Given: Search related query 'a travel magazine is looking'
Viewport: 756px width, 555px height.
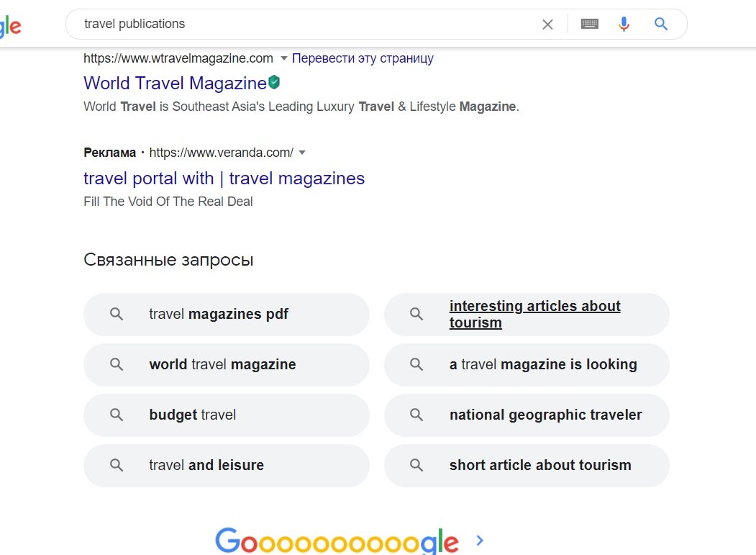Looking at the screenshot, I should (527, 364).
